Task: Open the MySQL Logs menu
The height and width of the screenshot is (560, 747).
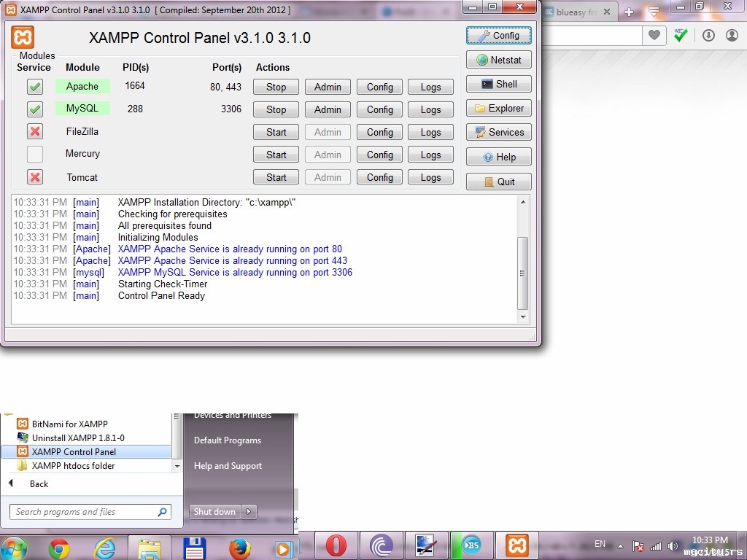Action: (430, 109)
